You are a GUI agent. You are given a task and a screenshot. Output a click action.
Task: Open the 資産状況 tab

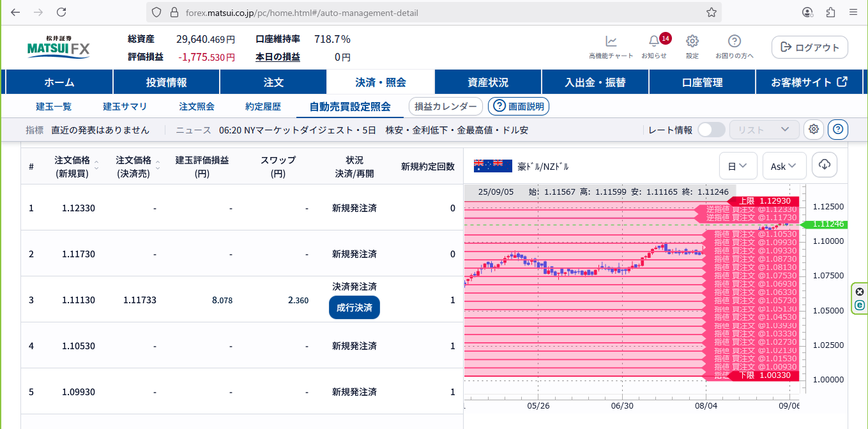pyautogui.click(x=488, y=82)
